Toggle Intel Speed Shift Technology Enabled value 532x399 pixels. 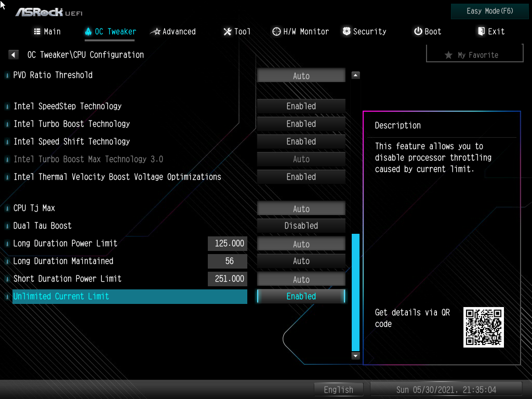301,141
